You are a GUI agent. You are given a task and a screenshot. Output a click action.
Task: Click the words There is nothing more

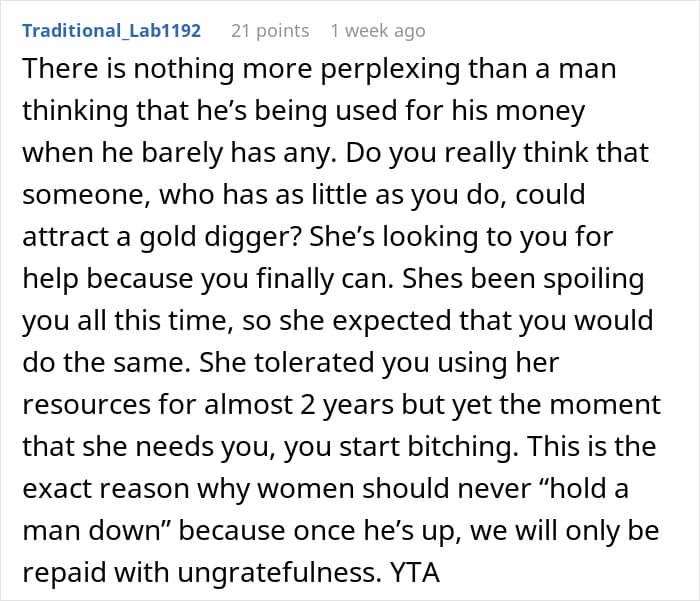(x=168, y=69)
